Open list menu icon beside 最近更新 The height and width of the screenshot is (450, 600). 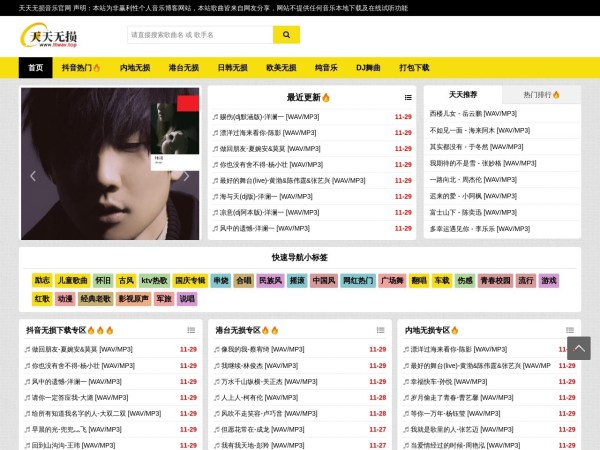click(408, 98)
